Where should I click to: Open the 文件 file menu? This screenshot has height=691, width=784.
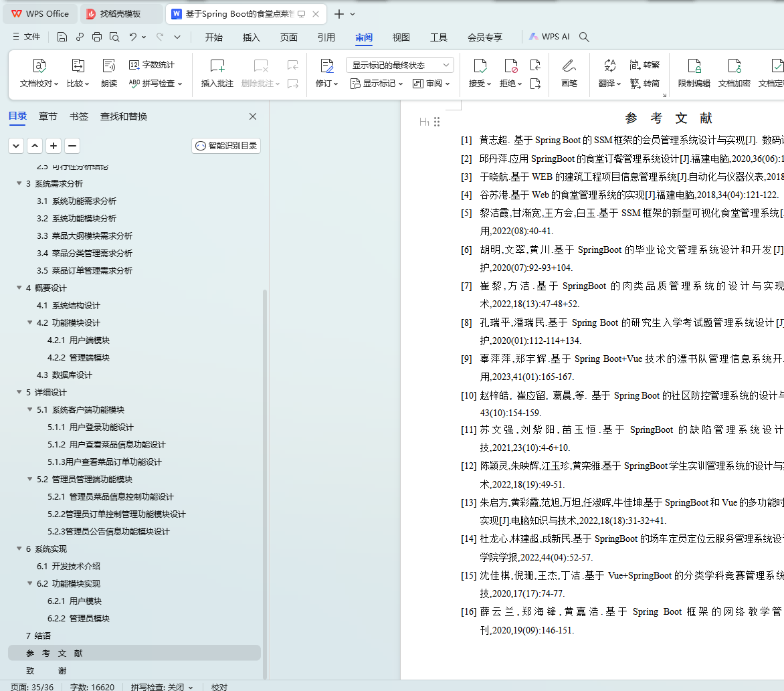27,37
